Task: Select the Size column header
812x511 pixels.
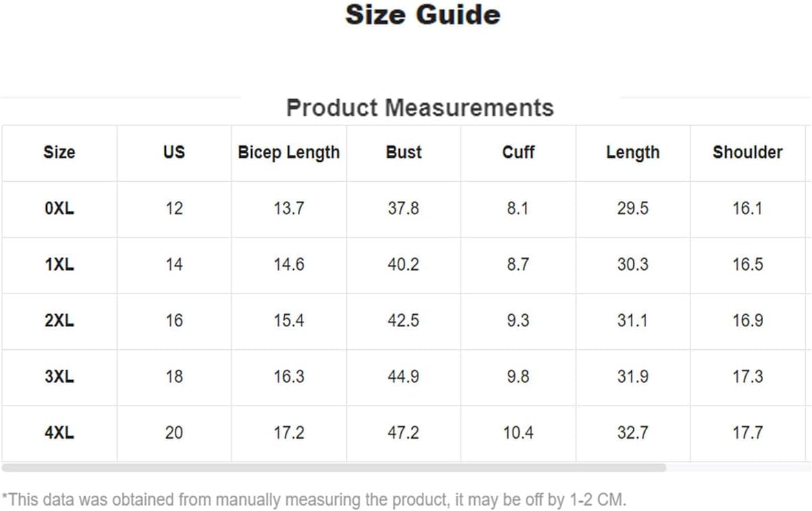Action: point(59,152)
